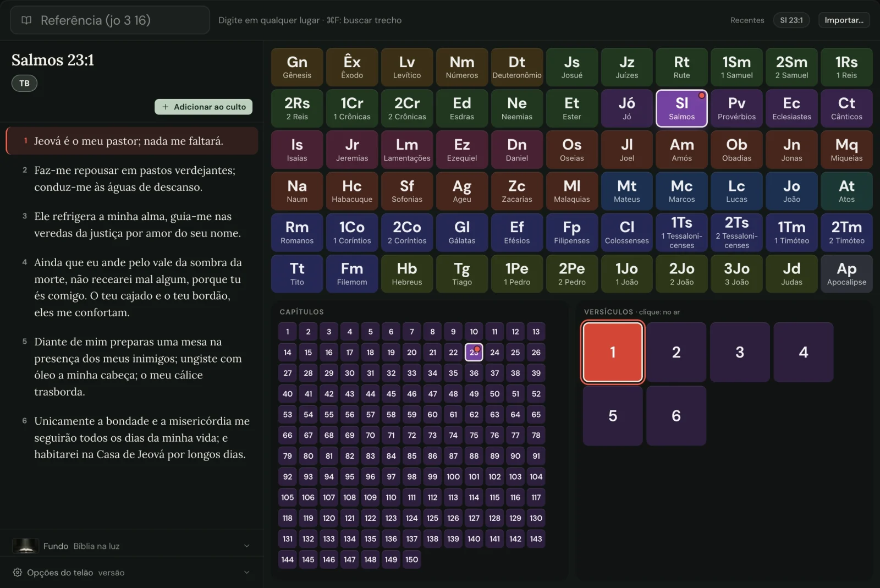Open the João gospel tile

[791, 191]
